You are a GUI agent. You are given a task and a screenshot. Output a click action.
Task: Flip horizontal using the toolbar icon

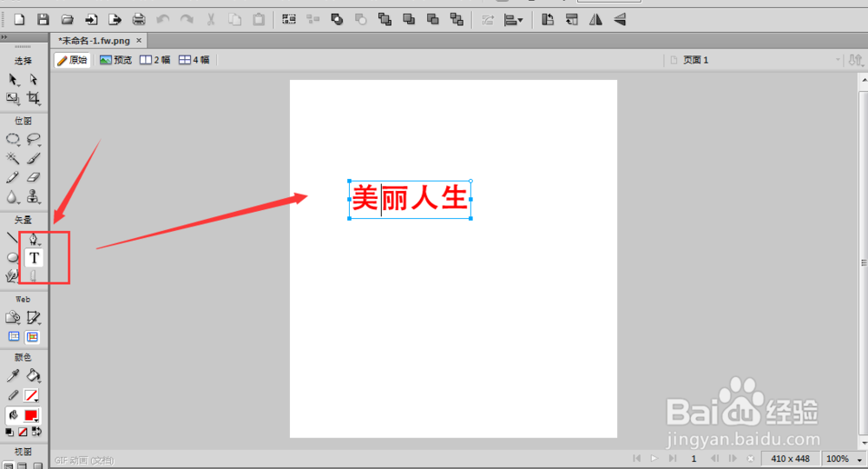point(595,19)
